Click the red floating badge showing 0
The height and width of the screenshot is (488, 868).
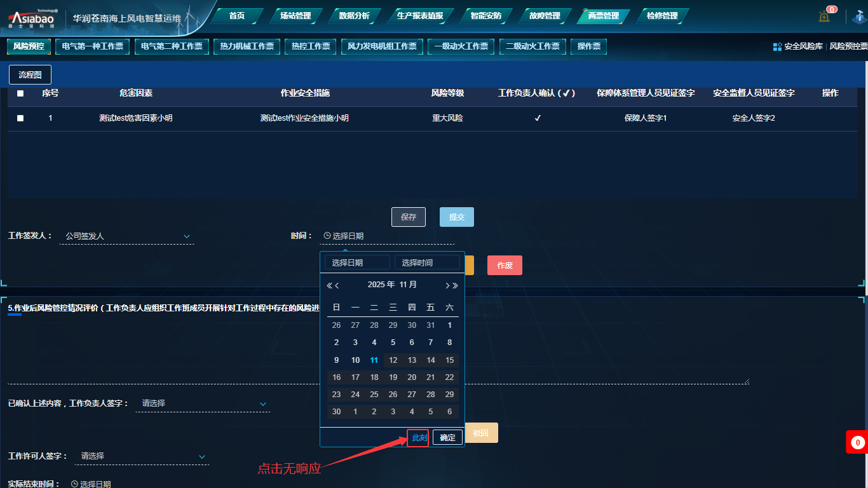click(857, 442)
